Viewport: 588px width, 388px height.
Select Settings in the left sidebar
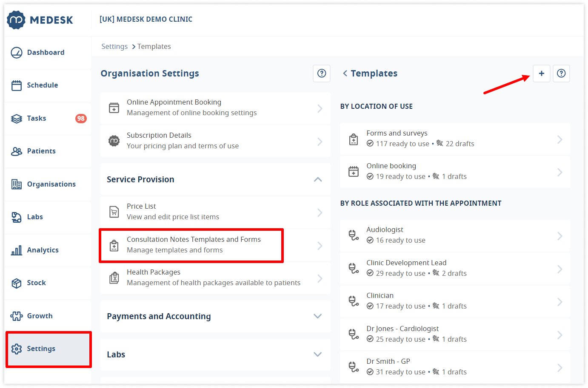click(41, 348)
